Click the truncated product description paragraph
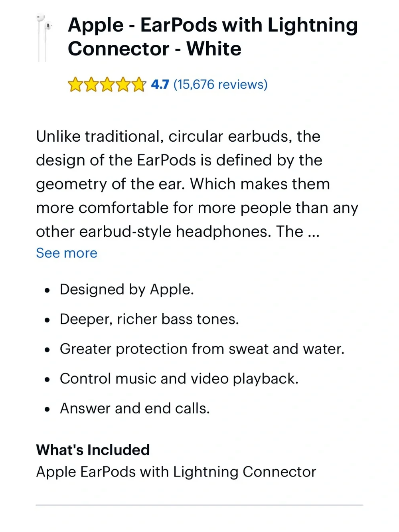This screenshot has width=399, height=532. pyautogui.click(x=197, y=184)
